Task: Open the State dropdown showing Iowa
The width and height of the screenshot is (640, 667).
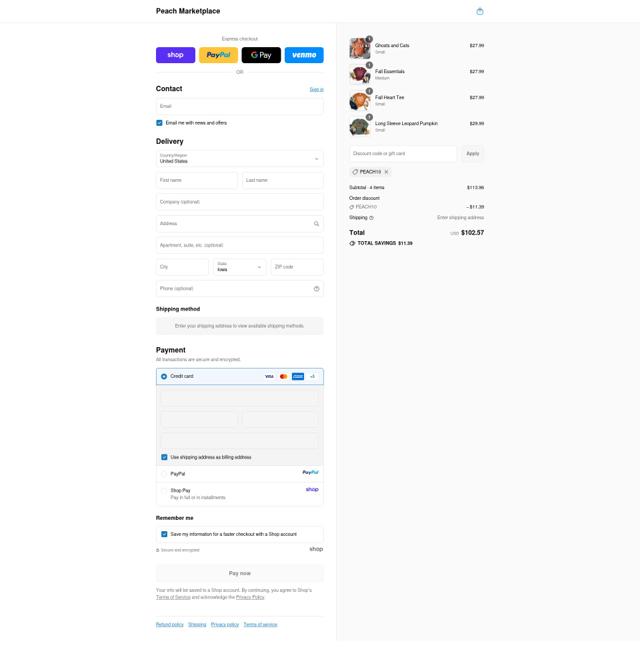Action: click(239, 267)
